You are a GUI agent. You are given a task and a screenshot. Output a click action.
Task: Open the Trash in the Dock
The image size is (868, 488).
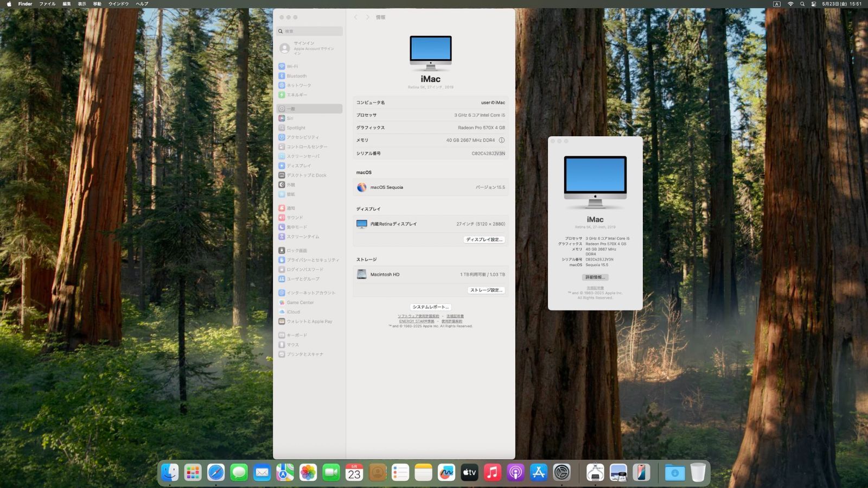(698, 472)
